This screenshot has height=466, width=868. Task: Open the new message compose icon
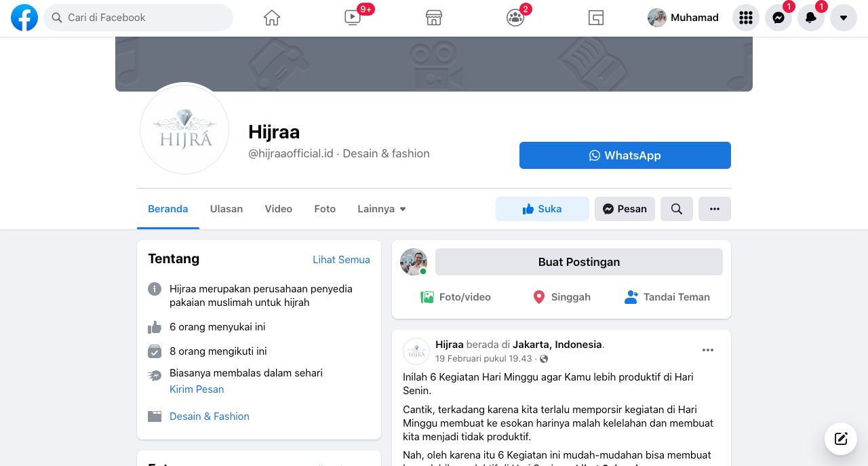(841, 438)
